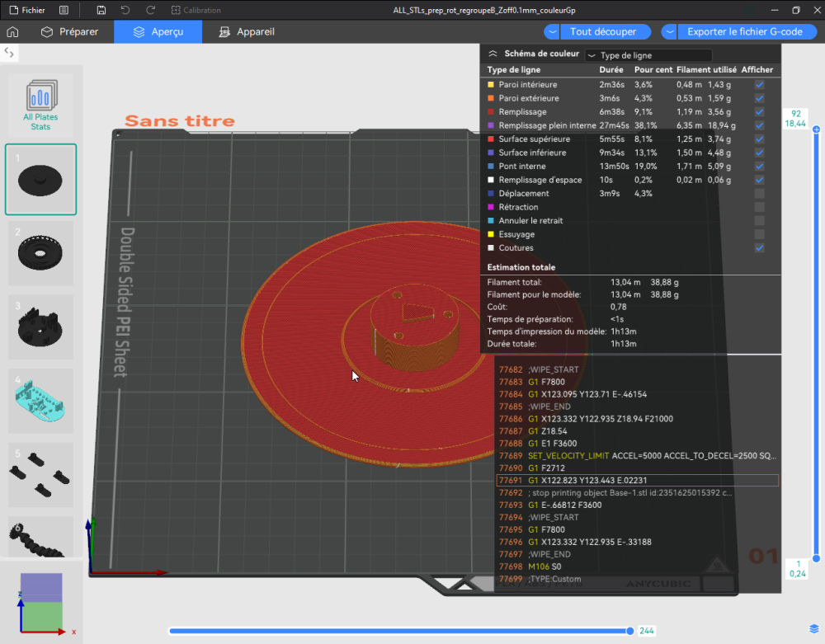The height and width of the screenshot is (644, 825).
Task: Click the Filament total value 13,04 m
Action: (x=625, y=282)
